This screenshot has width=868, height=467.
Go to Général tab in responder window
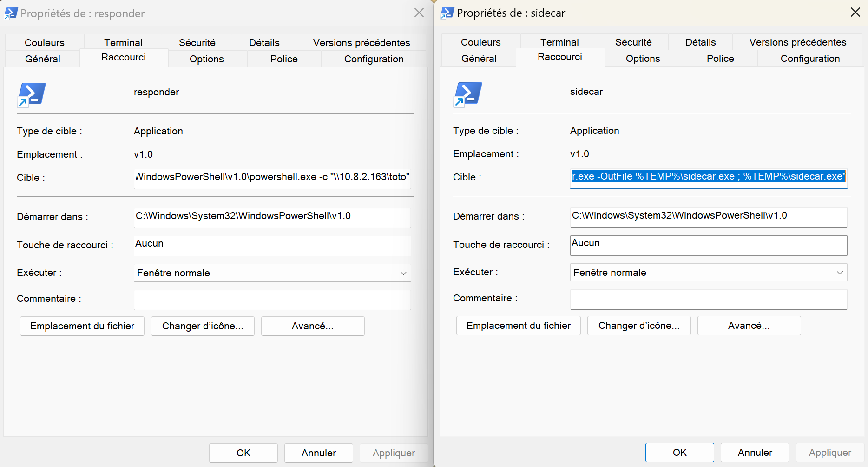(x=43, y=59)
